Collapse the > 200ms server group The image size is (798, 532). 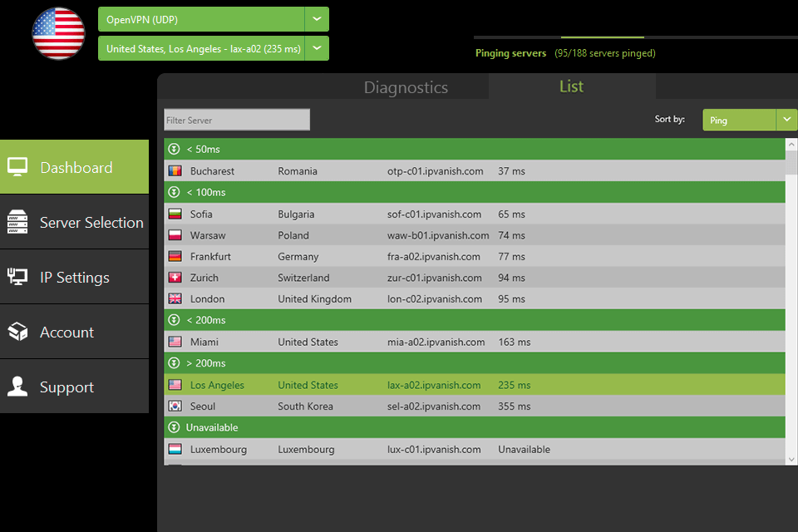[174, 363]
